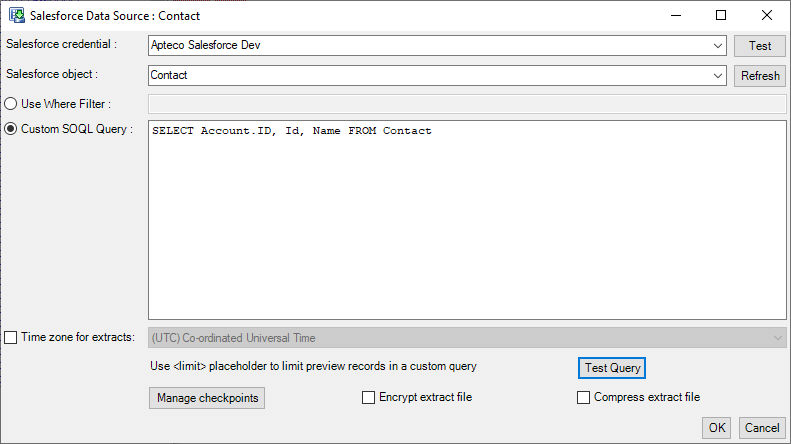Click the limit placeholder hint text
This screenshot has width=791, height=444.
[x=313, y=366]
